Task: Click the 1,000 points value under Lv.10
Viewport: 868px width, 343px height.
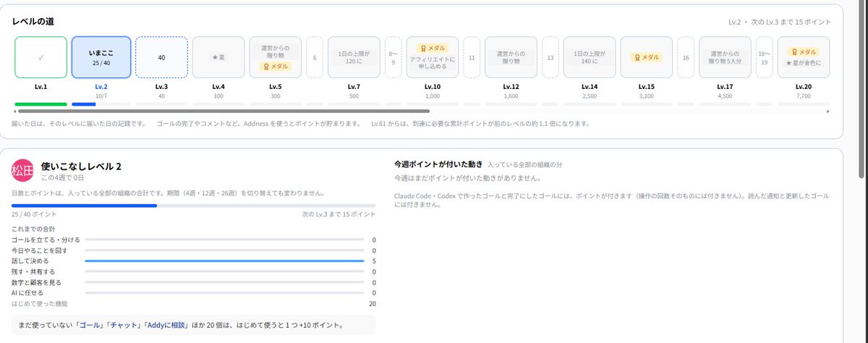Action: (433, 95)
